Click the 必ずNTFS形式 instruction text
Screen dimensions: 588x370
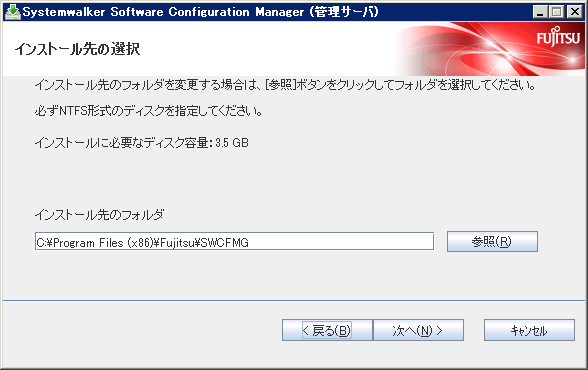click(148, 111)
